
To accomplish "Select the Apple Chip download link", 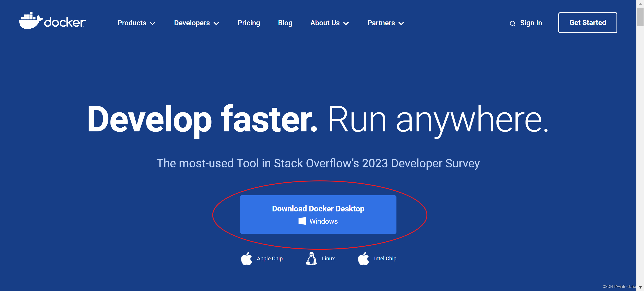I will (269, 259).
